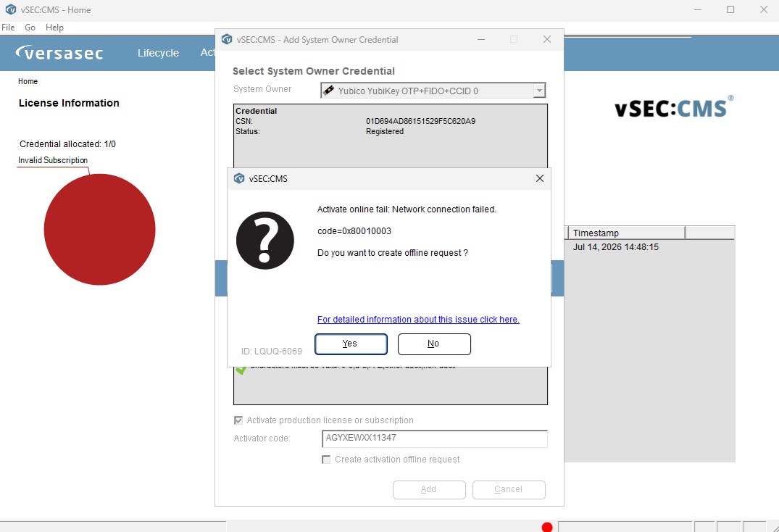Toggle Activate production license or subscription checkbox
779x532 pixels.
coord(238,420)
